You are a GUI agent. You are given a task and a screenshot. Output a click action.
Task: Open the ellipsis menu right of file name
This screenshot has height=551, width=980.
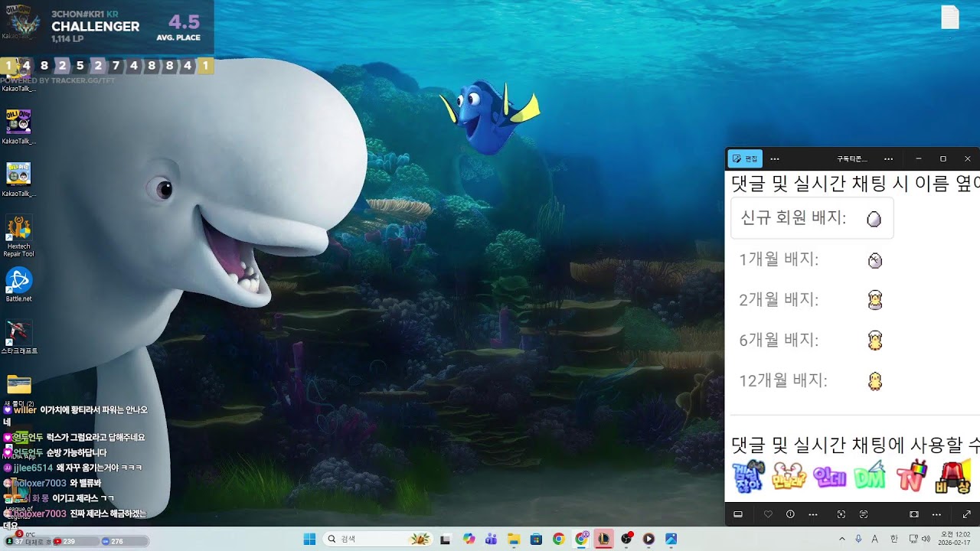coord(888,158)
